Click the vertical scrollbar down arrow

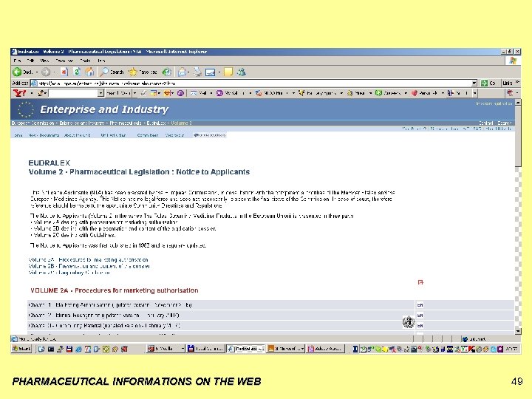click(x=518, y=331)
